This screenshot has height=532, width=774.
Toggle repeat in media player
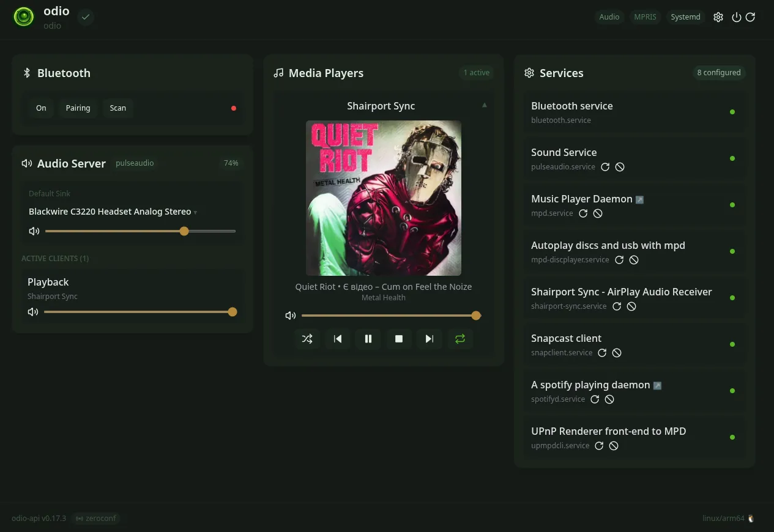point(460,339)
